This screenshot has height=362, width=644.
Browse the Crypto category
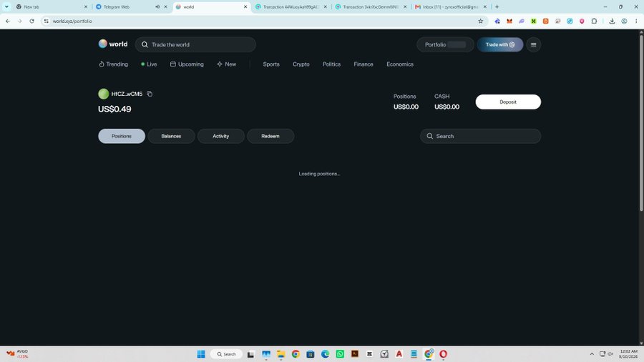click(x=301, y=64)
